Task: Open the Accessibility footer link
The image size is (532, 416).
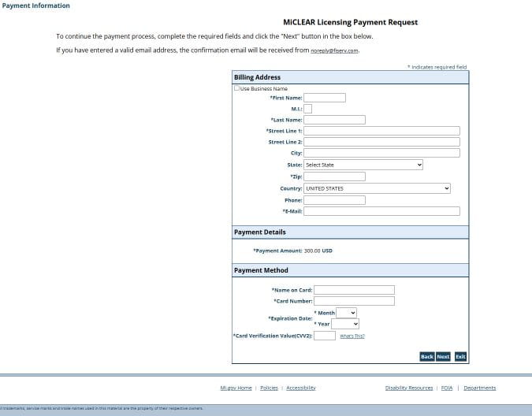Action: (301, 388)
